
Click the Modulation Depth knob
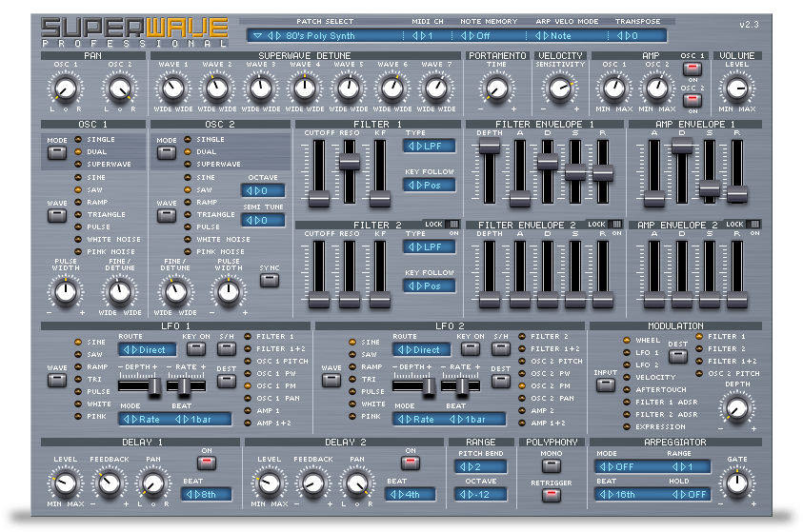point(737,408)
